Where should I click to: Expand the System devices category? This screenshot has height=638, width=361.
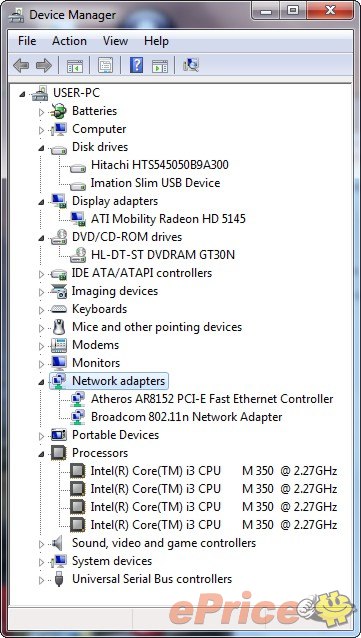click(x=41, y=562)
